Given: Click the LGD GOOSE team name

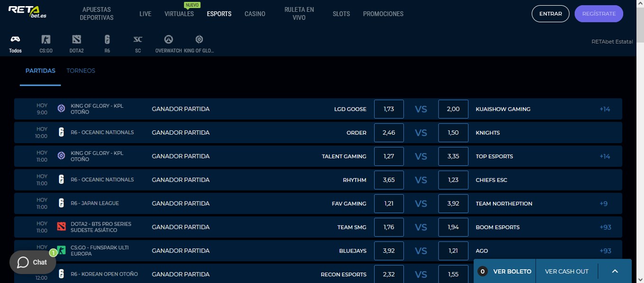Looking at the screenshot, I should coord(350,109).
